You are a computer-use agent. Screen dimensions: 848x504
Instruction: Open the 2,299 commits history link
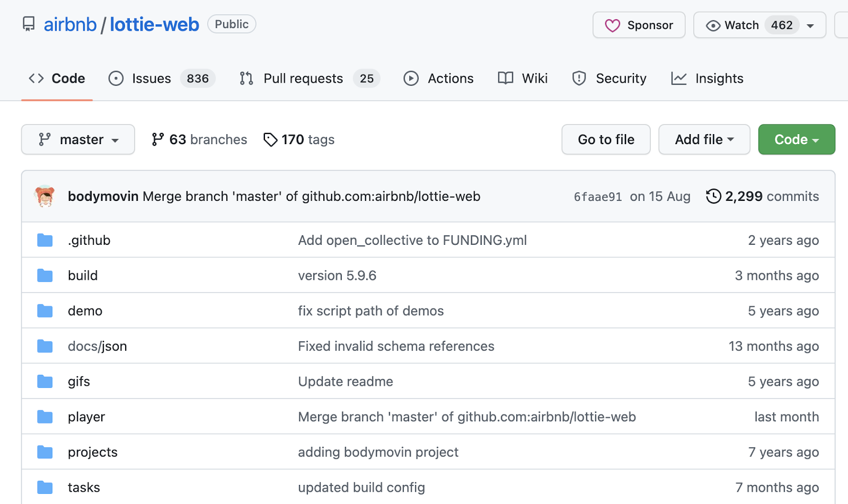tap(763, 196)
